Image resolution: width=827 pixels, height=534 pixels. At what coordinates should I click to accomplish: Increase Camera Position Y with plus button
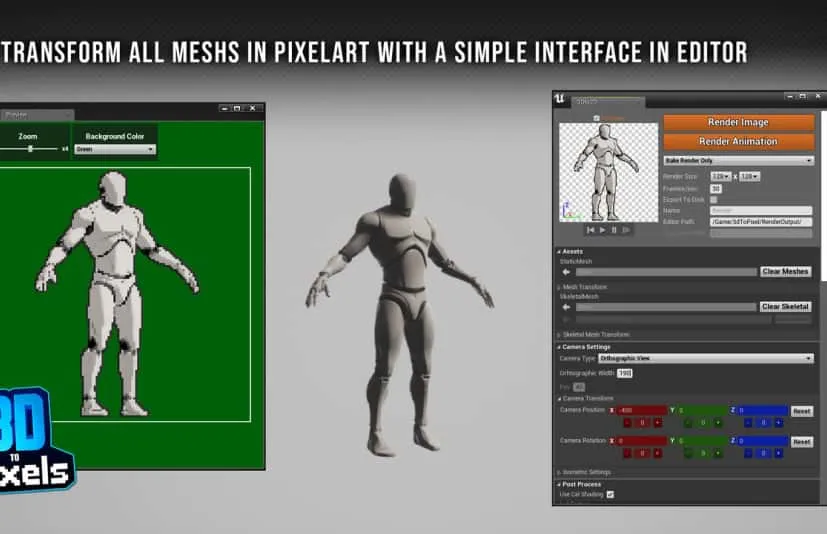point(718,423)
